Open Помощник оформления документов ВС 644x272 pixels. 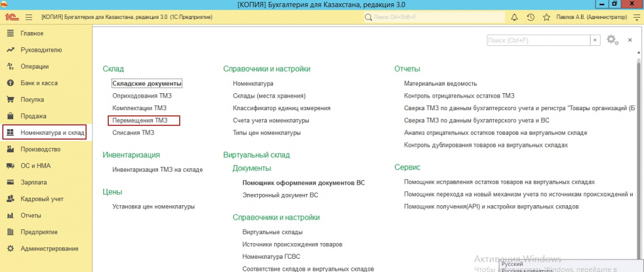304,183
